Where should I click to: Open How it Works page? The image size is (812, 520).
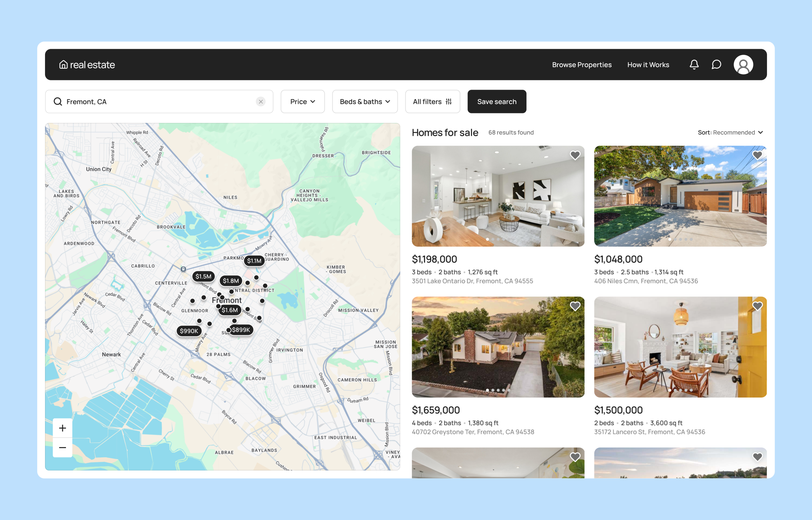648,64
